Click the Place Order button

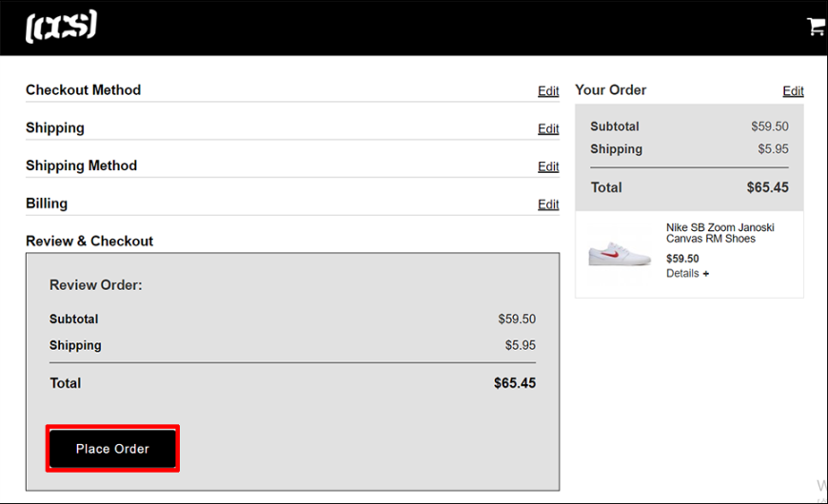pyautogui.click(x=112, y=449)
